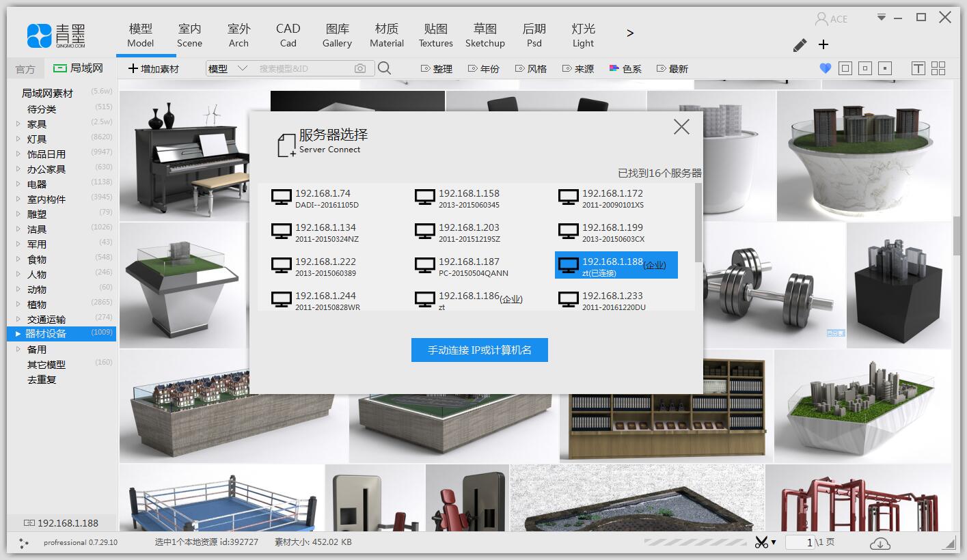The height and width of the screenshot is (560, 967).
Task: Click the dots icon in status bar
Action: pyautogui.click(x=24, y=543)
